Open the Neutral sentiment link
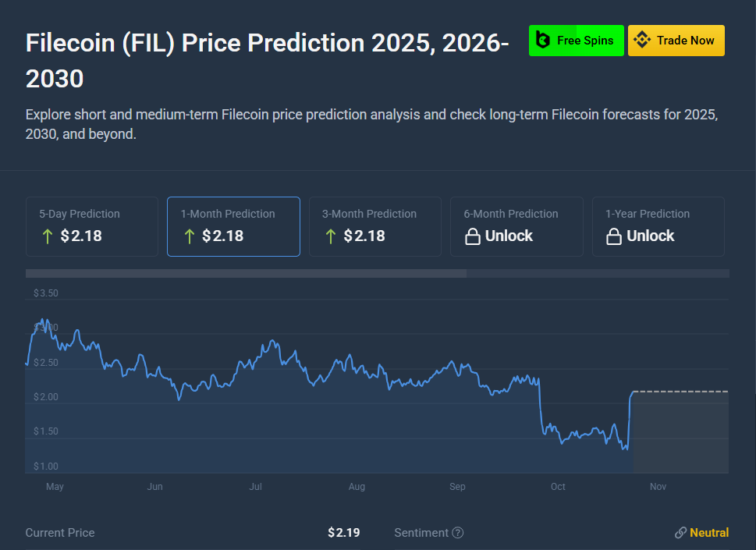The width and height of the screenshot is (756, 550). pyautogui.click(x=708, y=533)
